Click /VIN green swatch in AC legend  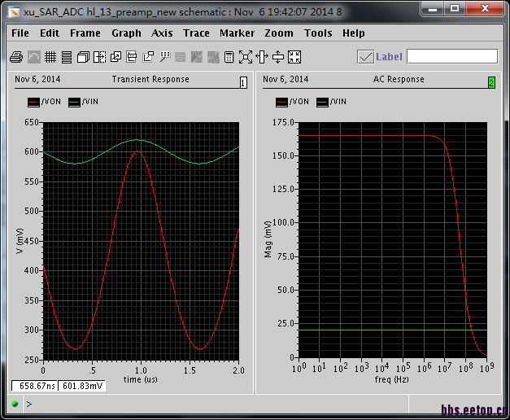322,103
